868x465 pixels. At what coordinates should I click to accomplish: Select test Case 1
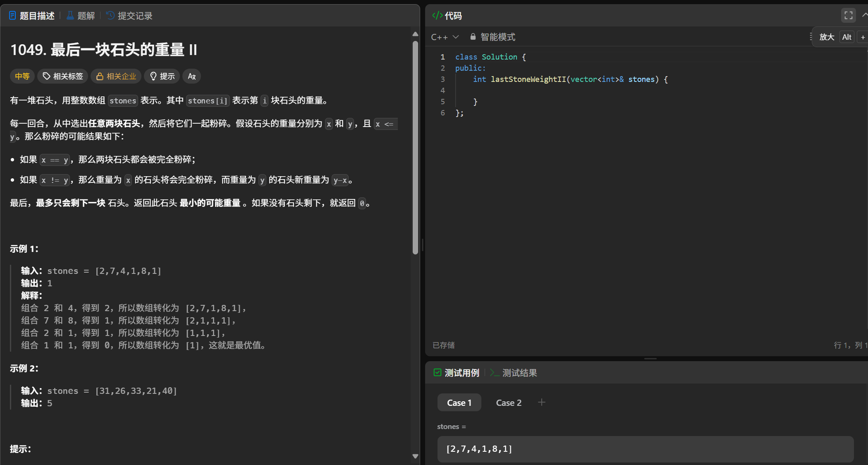459,403
